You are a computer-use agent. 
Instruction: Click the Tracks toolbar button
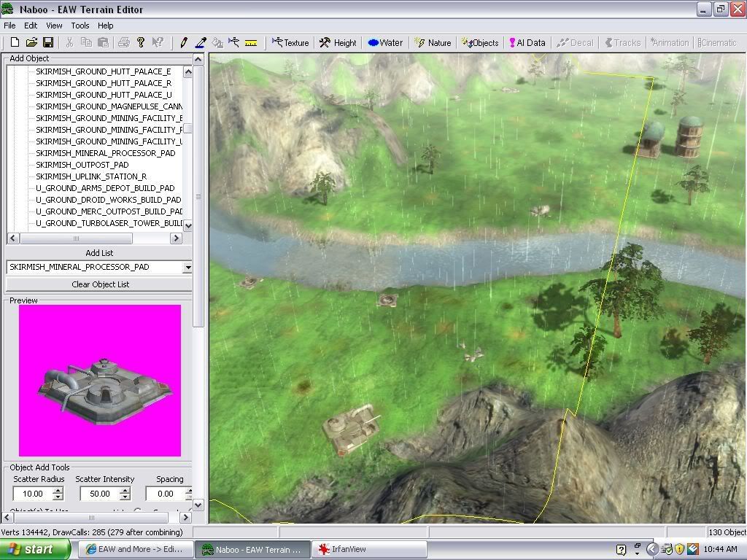point(623,42)
